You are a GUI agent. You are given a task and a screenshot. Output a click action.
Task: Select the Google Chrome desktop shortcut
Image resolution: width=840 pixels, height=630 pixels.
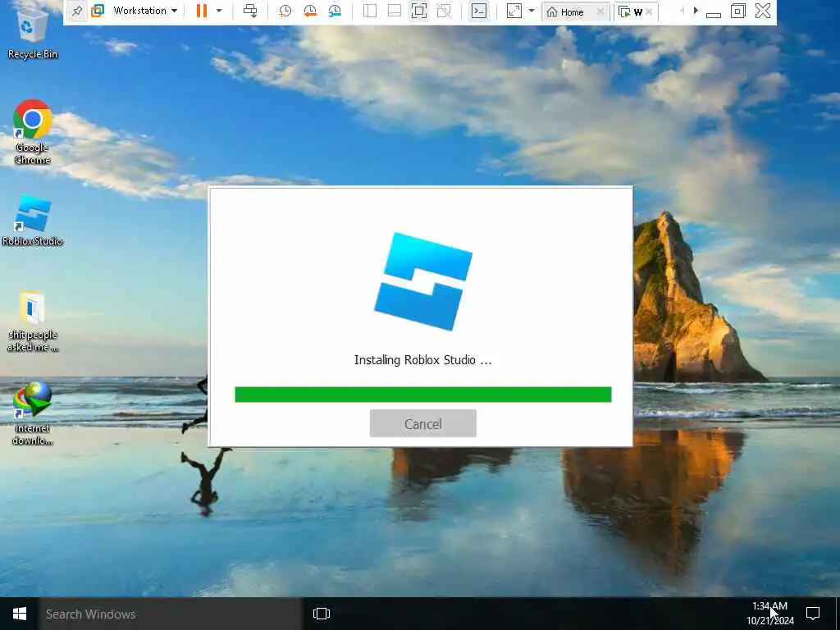[x=33, y=132]
